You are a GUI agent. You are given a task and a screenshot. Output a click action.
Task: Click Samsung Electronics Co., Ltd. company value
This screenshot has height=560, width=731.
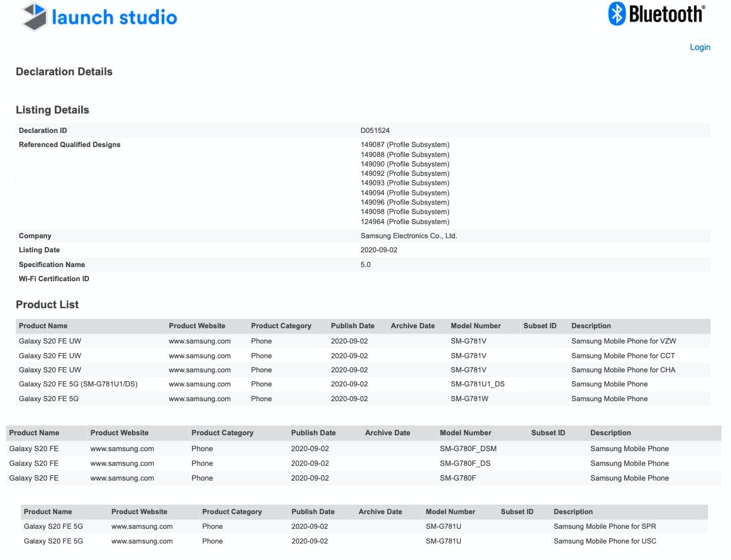pyautogui.click(x=409, y=236)
